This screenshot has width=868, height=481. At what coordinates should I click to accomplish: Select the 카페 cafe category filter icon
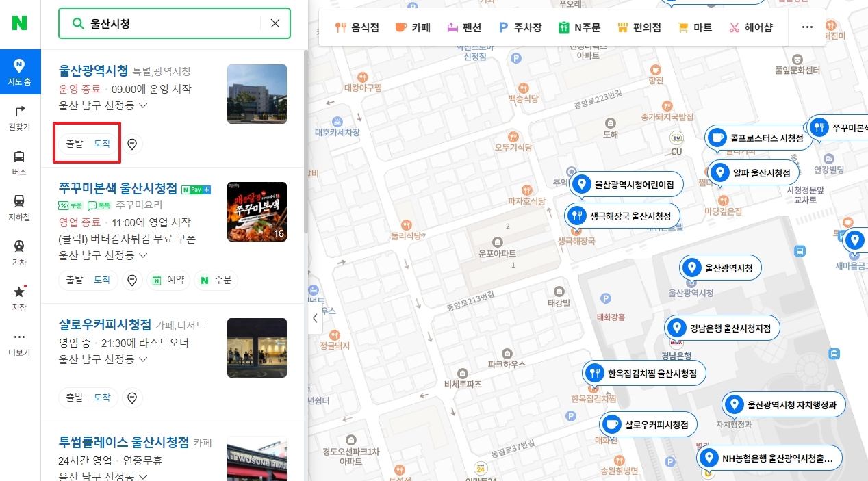click(413, 27)
